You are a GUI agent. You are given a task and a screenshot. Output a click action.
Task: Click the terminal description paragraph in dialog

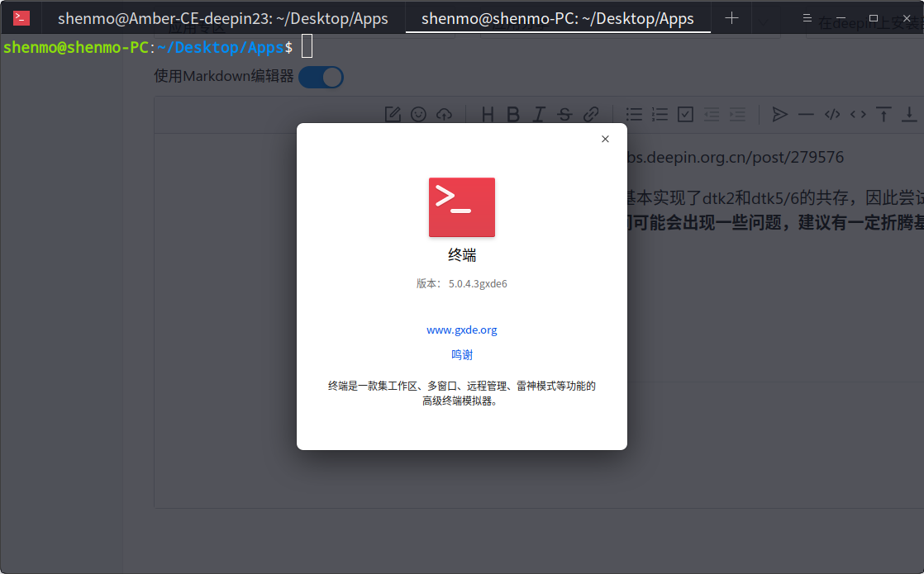[461, 393]
